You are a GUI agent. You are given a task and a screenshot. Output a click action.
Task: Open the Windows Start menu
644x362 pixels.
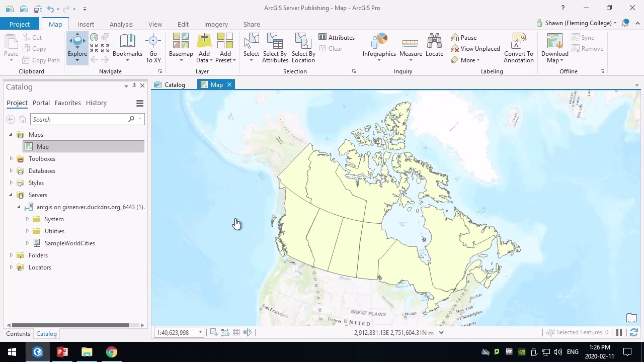click(x=12, y=352)
